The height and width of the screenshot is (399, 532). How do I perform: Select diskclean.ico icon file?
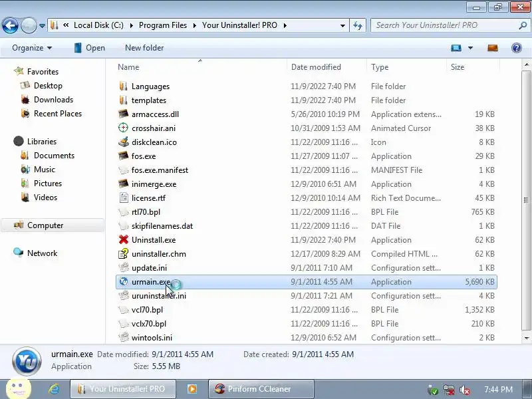123,142
